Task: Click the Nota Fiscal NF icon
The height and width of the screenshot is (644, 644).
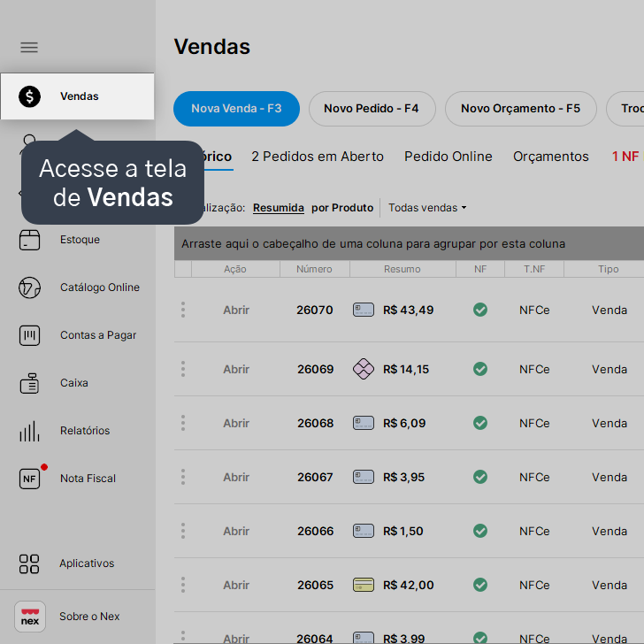Action: (x=29, y=479)
